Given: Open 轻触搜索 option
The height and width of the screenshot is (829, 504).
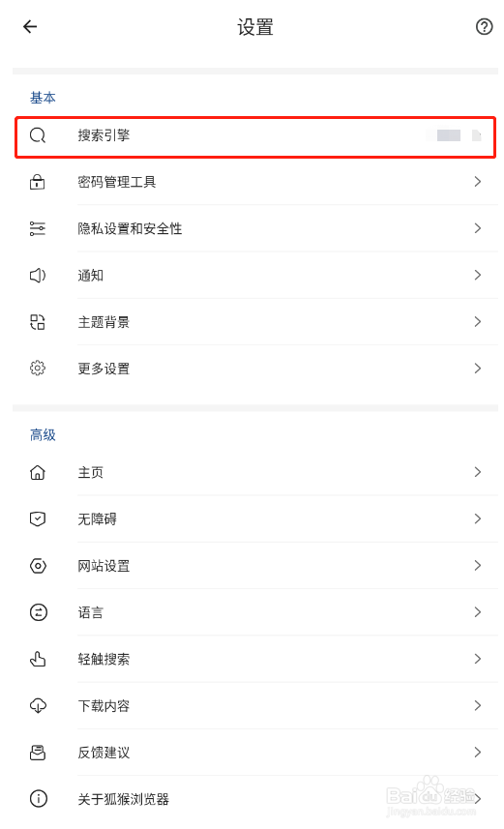Looking at the screenshot, I should tap(255, 659).
